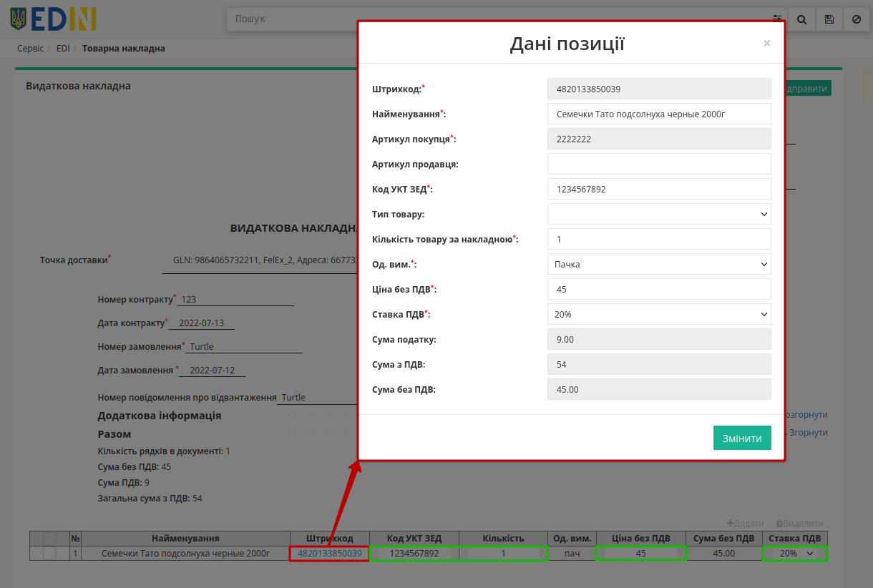Open the Од. вим. dropdown showing Пачка
This screenshot has width=873, height=588.
click(659, 264)
